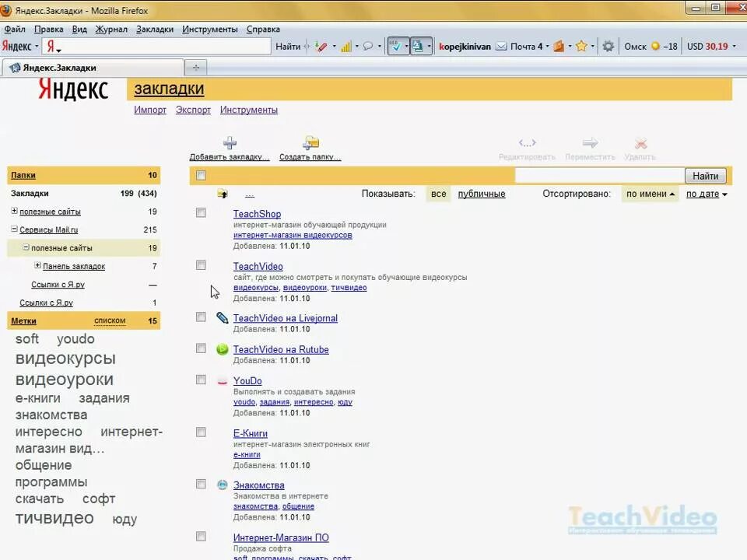
Task: Click the bookmarks search input field
Action: [599, 176]
